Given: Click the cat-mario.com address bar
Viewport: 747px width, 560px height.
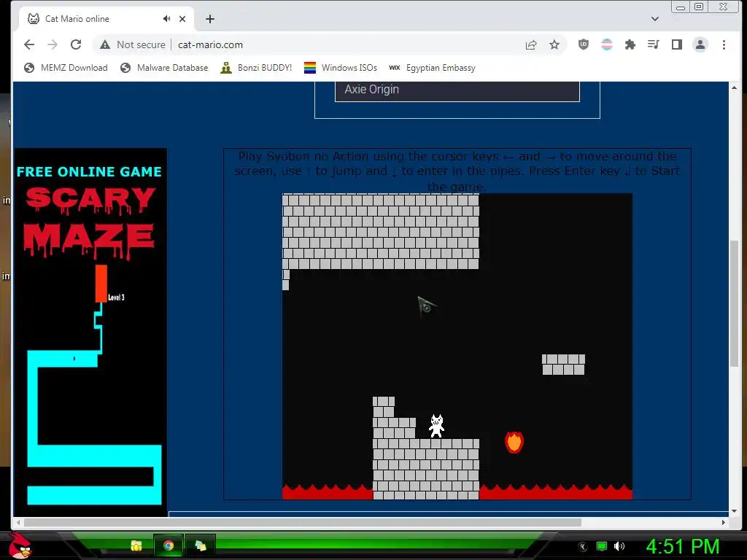Looking at the screenshot, I should [211, 44].
